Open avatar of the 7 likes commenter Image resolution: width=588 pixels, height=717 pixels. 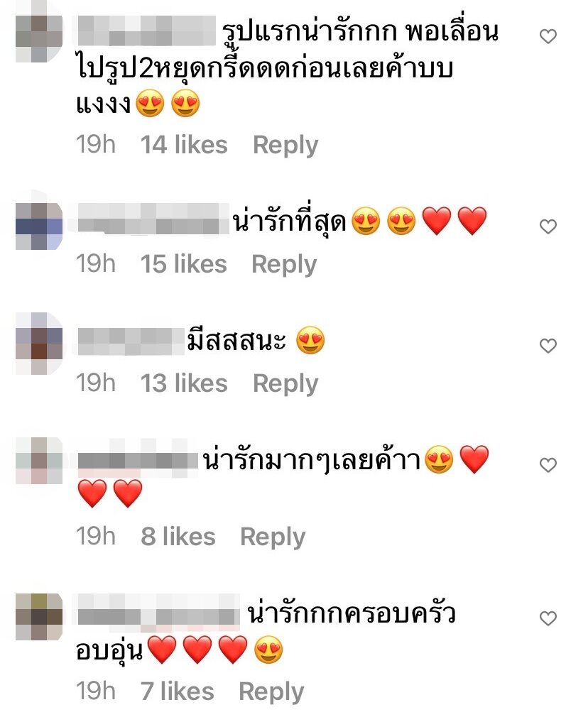(x=39, y=617)
